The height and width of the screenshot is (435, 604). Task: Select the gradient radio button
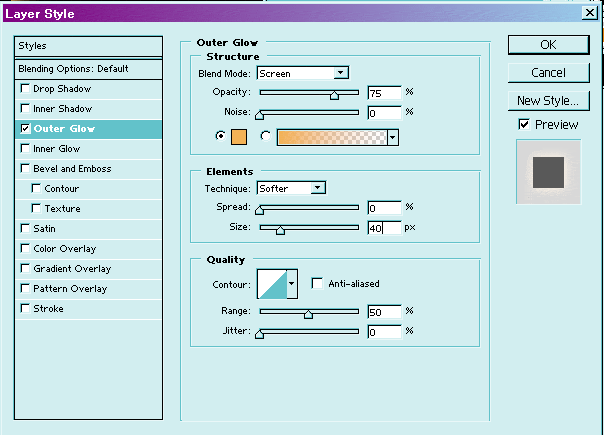[x=265, y=137]
